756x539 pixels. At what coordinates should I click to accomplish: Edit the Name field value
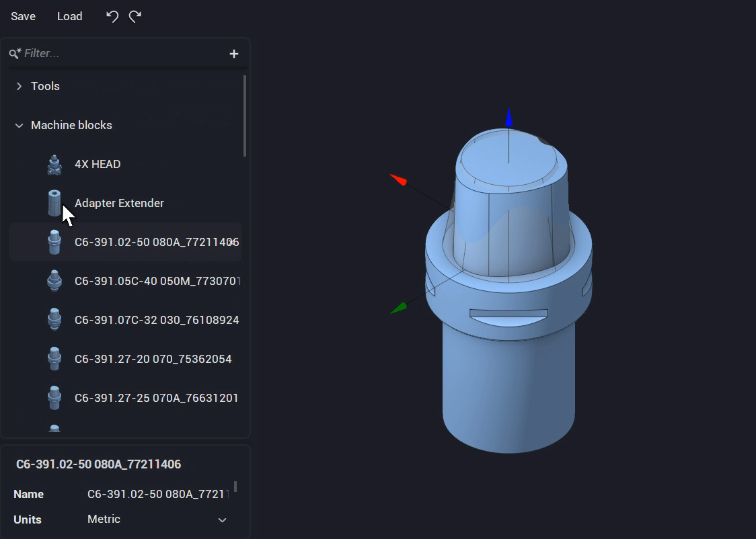pyautogui.click(x=158, y=494)
